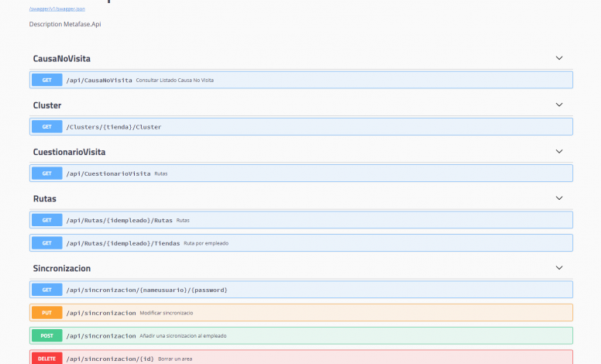The image size is (601, 364).
Task: Click the POST badge for sincronizacion
Action: click(46, 336)
